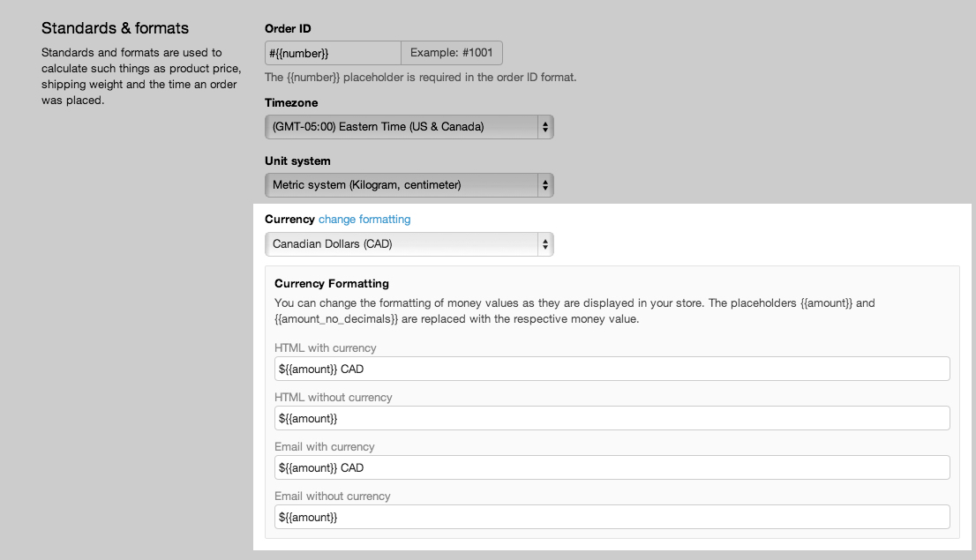Click the Standards and formats description paragraph
This screenshot has height=560, width=976.
[141, 77]
